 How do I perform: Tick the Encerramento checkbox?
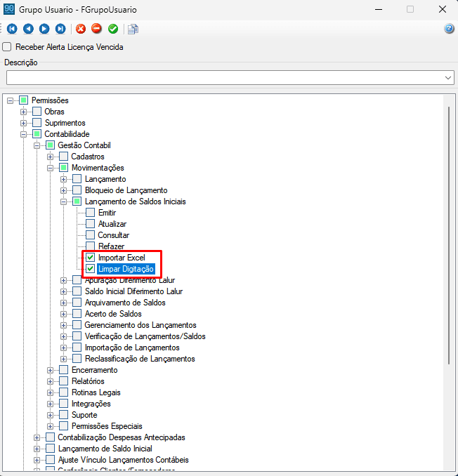click(x=63, y=370)
